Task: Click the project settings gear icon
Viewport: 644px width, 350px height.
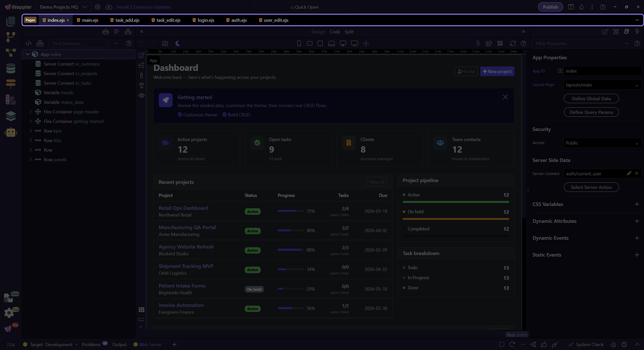Action: tap(98, 7)
